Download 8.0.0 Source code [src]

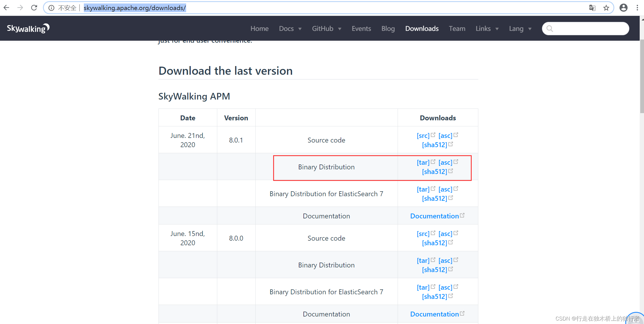(x=423, y=234)
